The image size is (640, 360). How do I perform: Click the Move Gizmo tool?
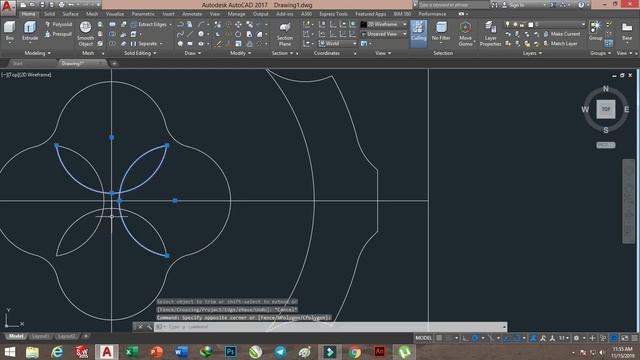click(x=465, y=33)
